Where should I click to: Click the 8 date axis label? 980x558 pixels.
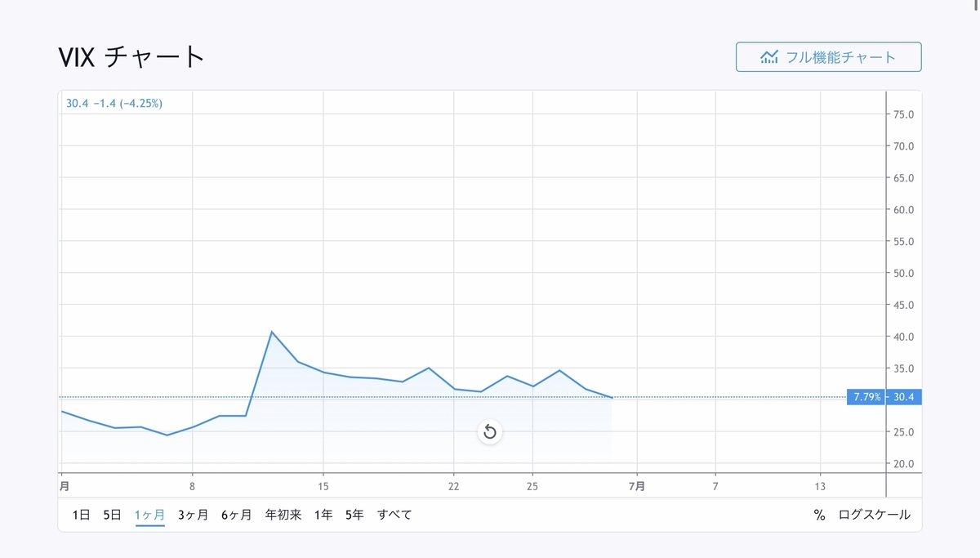pos(193,485)
